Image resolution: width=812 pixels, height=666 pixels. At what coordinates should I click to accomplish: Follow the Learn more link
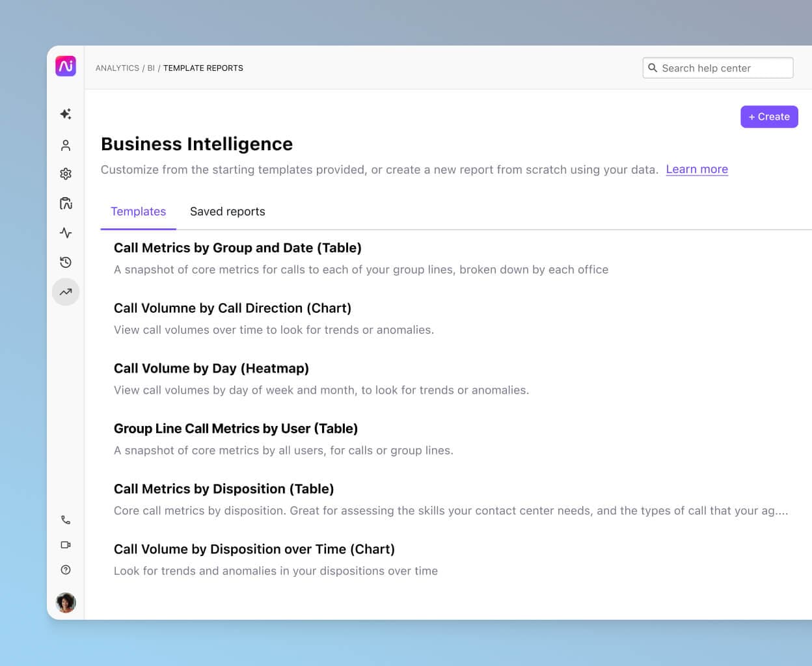[696, 169]
